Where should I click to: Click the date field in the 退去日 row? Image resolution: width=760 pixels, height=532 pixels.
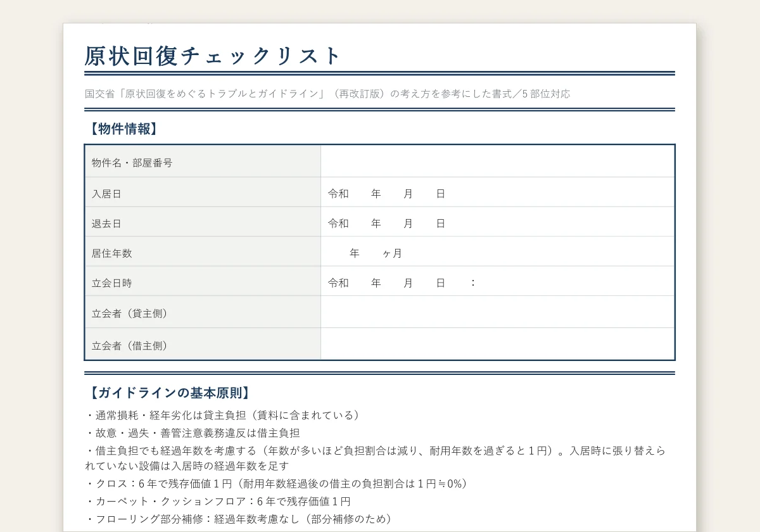point(497,222)
